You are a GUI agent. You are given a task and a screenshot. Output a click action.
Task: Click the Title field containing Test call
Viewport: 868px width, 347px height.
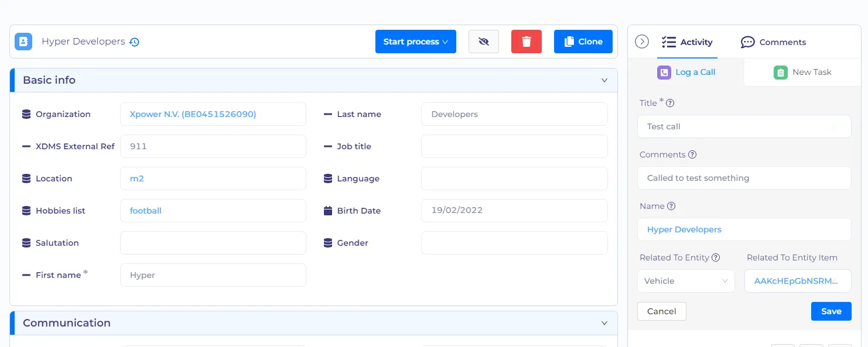tap(744, 126)
